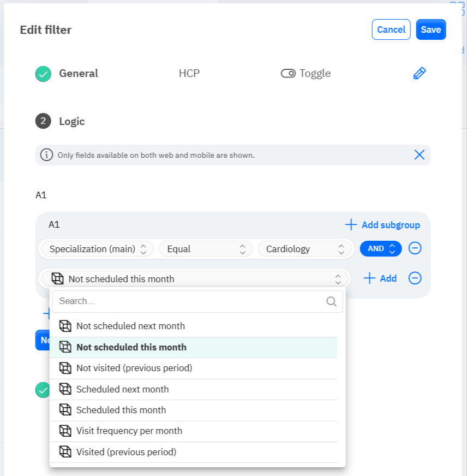Remove the Specialization condition with minus icon
The image size is (467, 476).
click(x=415, y=248)
